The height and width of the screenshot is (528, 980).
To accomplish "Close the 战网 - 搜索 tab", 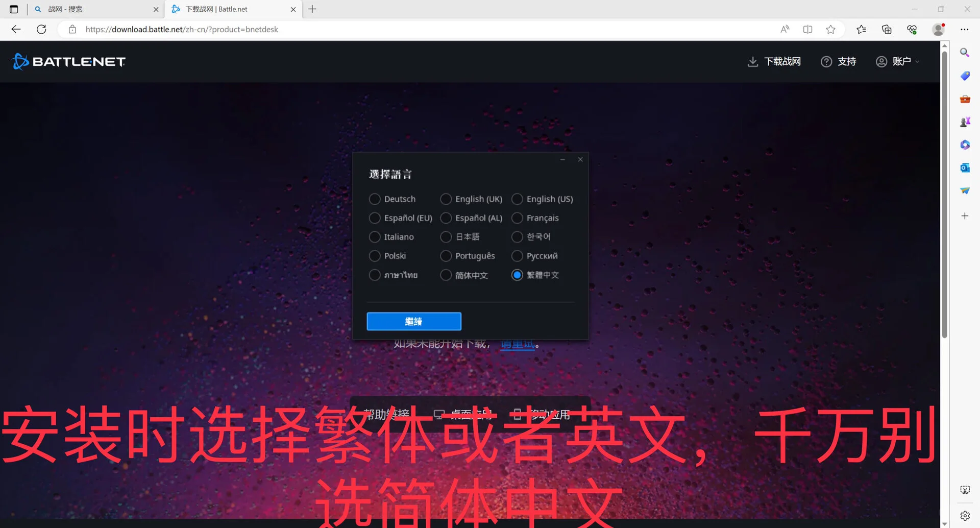I will click(156, 9).
